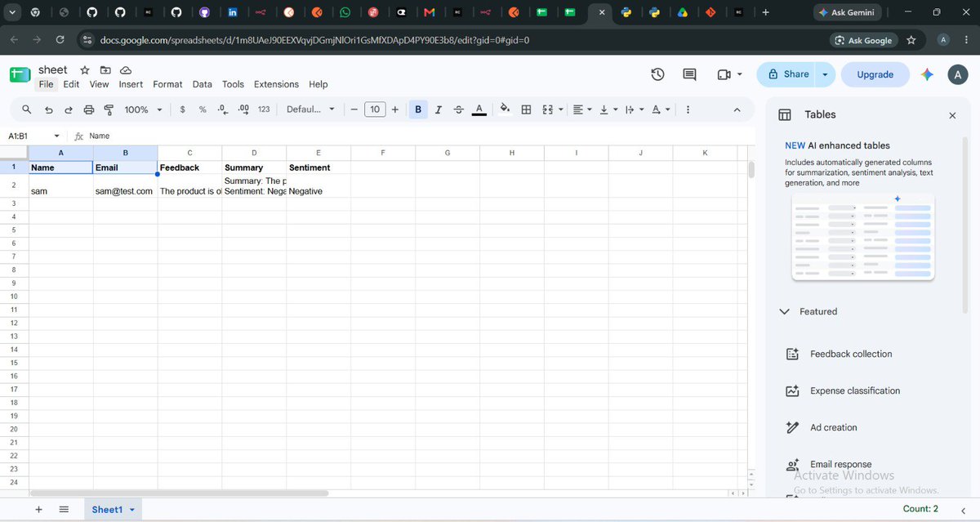The width and height of the screenshot is (980, 522).
Task: Open the search menus magnifier tool
Action: (x=27, y=109)
